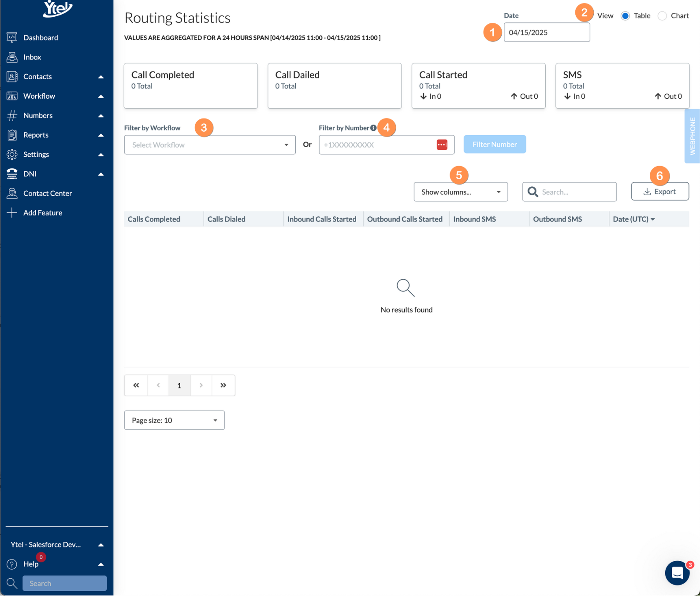Open the WEBPHONE side tab

[692, 136]
